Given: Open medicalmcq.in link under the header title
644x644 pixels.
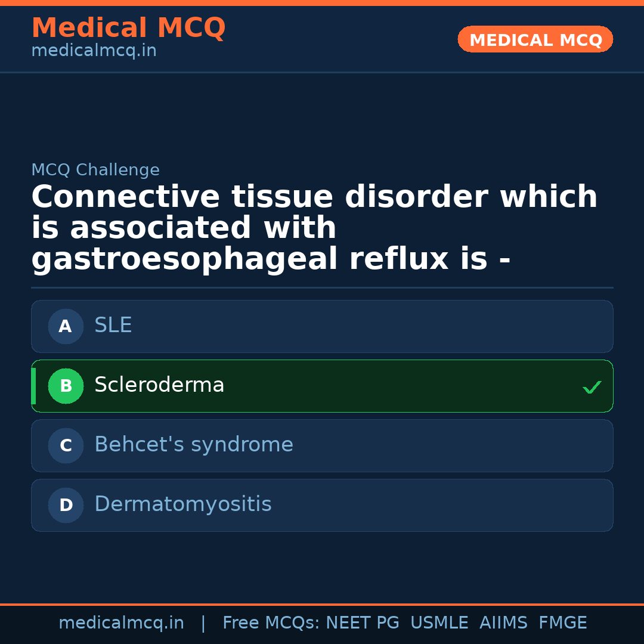Looking at the screenshot, I should 94,51.
